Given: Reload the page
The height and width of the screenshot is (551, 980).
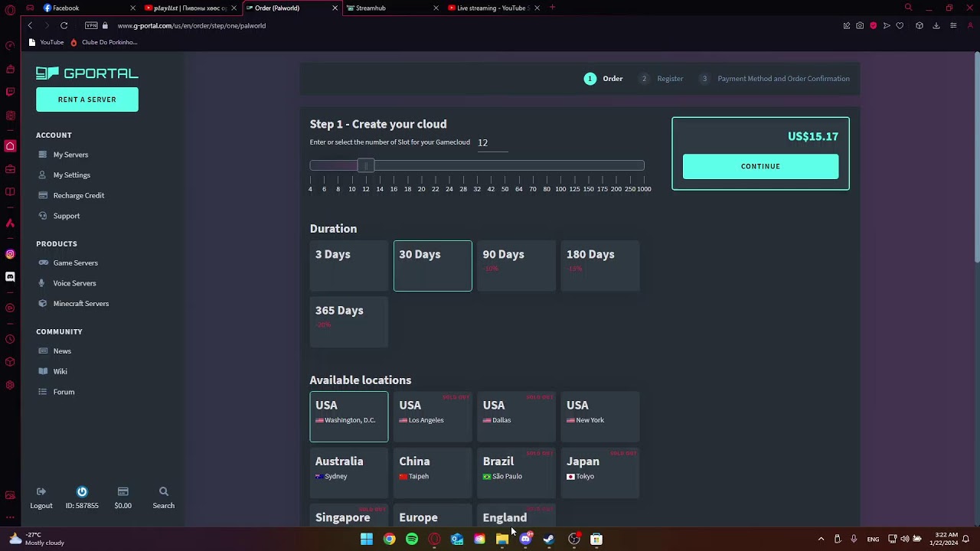Looking at the screenshot, I should [64, 25].
